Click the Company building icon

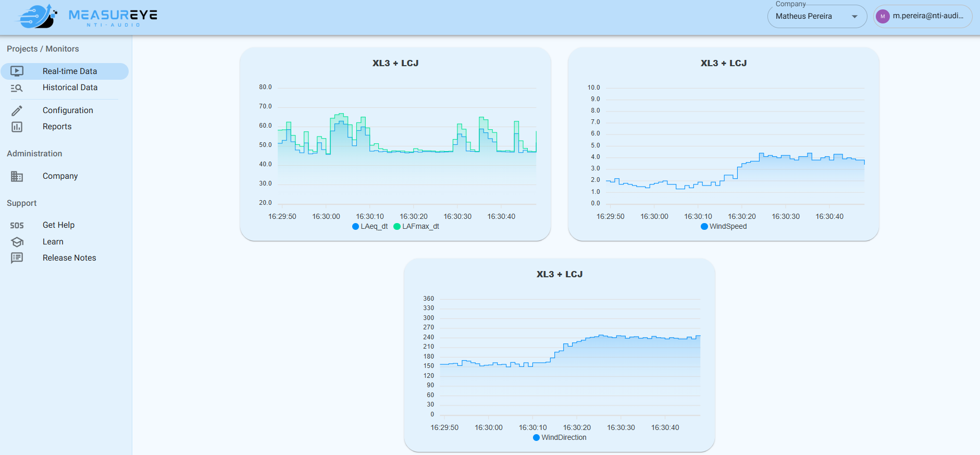17,176
